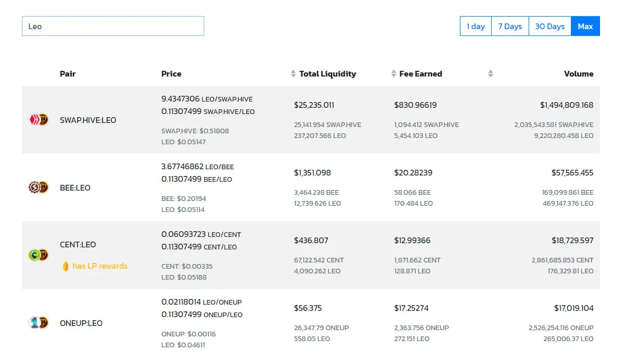Sort by Volume arrow icon
624x364 pixels.
click(x=490, y=73)
